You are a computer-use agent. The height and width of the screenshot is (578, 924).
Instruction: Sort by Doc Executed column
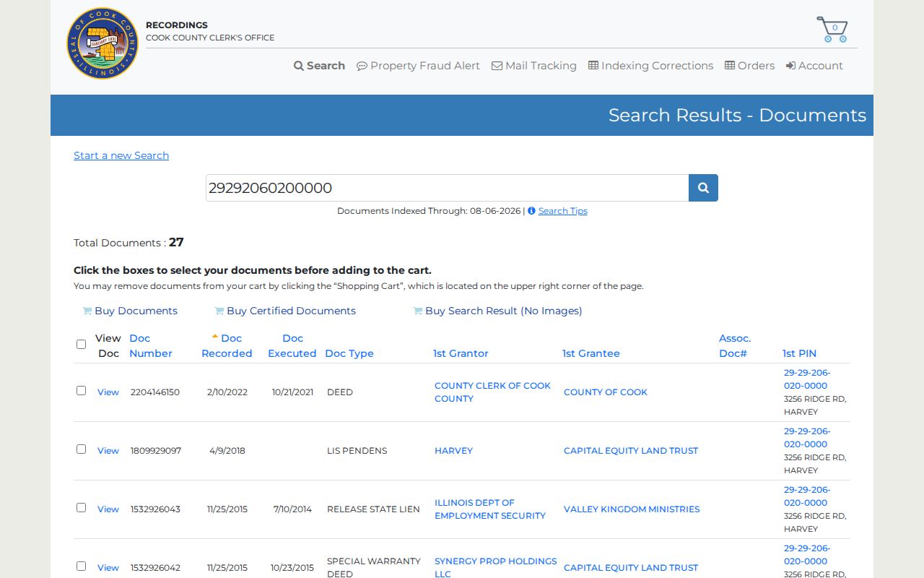pyautogui.click(x=292, y=346)
